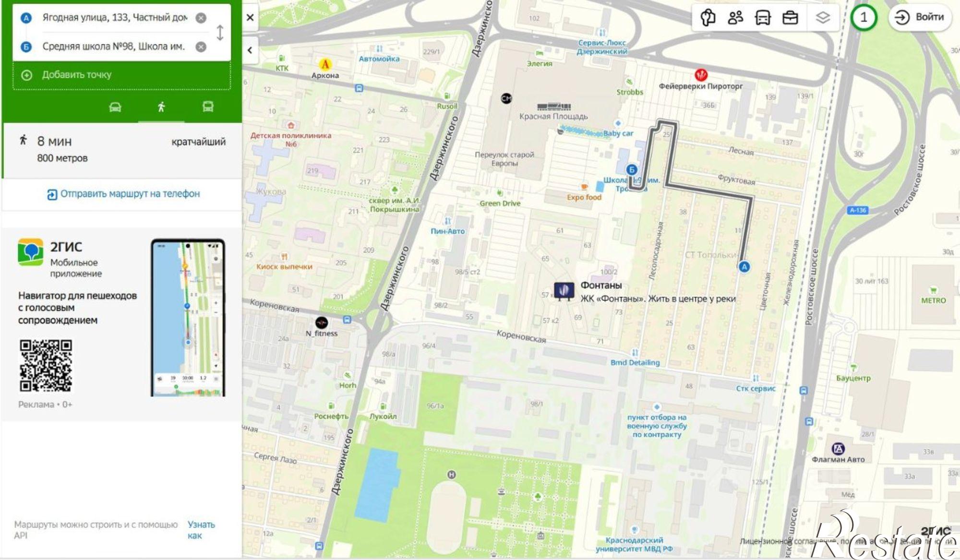Click the METRO store marker
The image size is (960, 560).
pos(933,290)
